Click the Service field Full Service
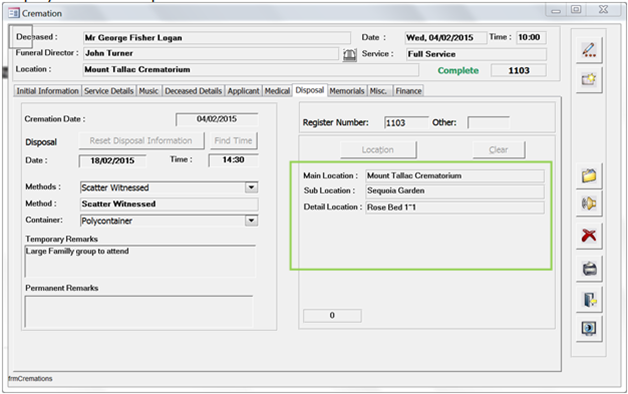Viewport: 628px width, 394px height. (476, 54)
